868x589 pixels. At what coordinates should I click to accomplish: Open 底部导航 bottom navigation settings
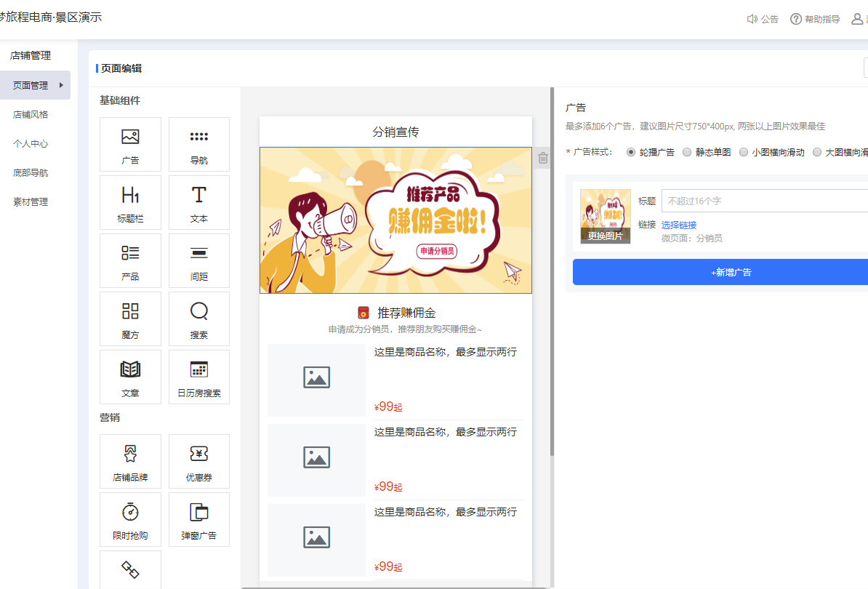31,173
